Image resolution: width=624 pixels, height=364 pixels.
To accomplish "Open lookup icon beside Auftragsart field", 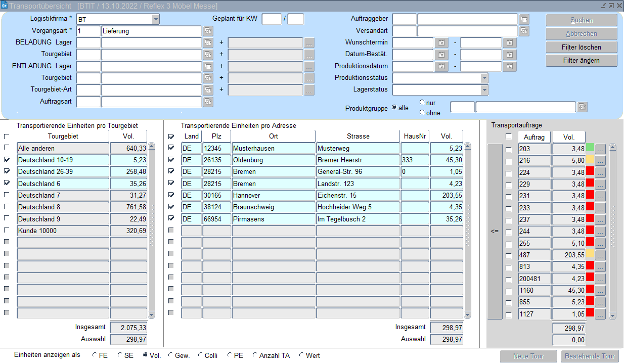I will [x=208, y=102].
